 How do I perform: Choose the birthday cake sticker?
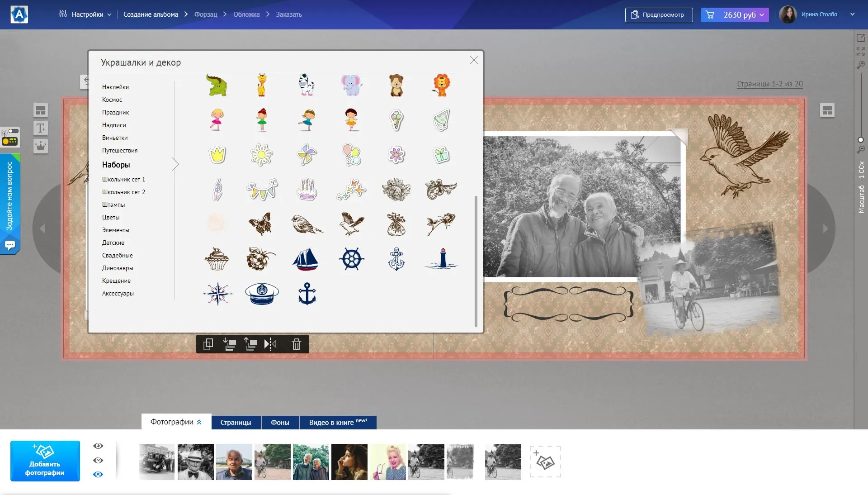(307, 190)
